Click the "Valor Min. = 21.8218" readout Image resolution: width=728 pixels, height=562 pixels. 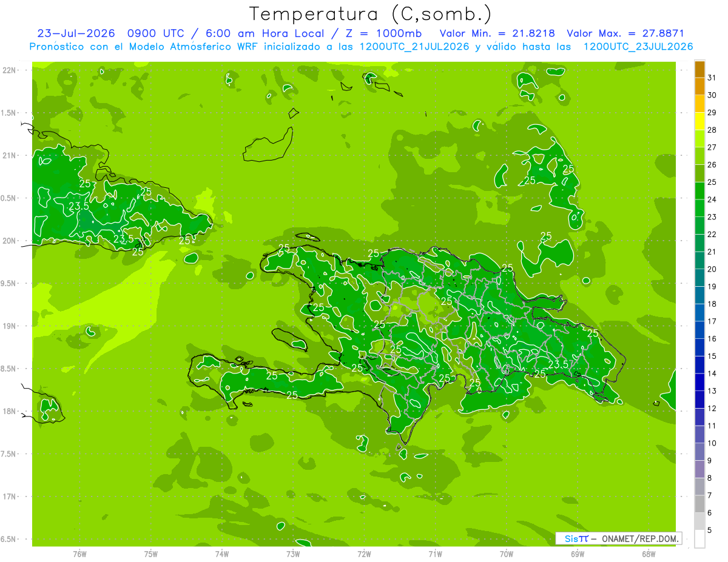coord(497,33)
